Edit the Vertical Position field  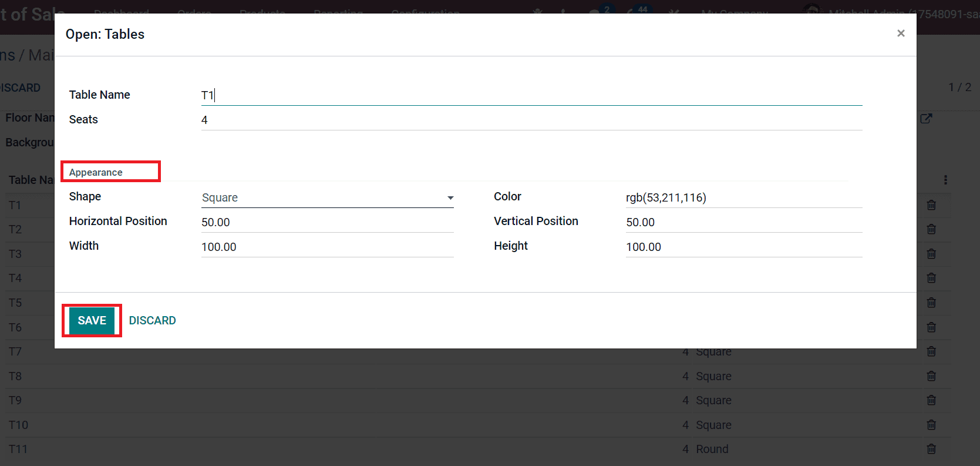744,223
